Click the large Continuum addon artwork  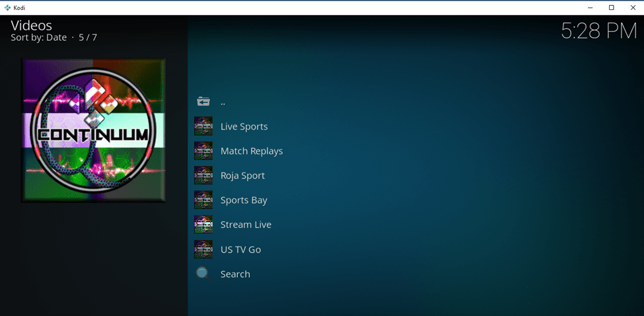click(94, 130)
